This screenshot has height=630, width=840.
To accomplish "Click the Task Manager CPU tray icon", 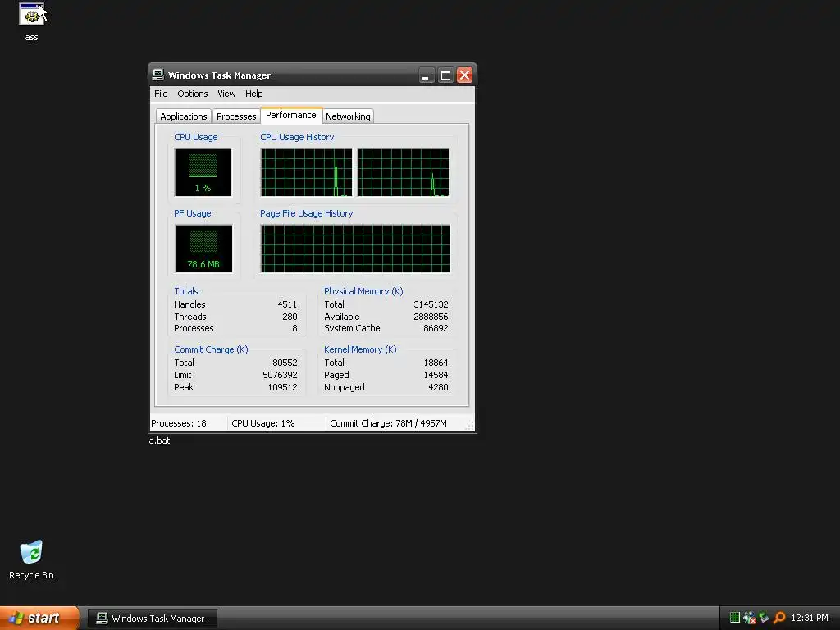I will 735,618.
